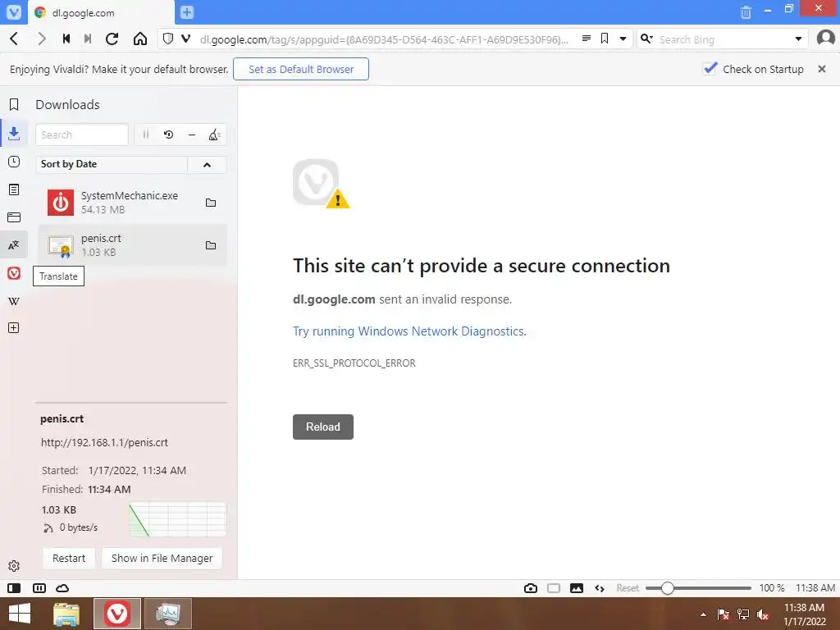840x630 pixels.
Task: Open the content blocker shield
Action: tap(167, 39)
